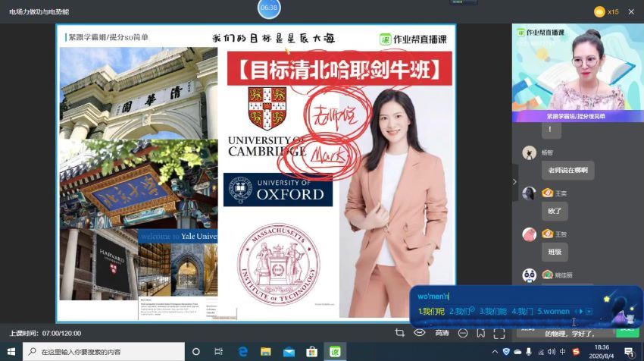Click the Sogou input method tray icon
This screenshot has width=644, height=361.
(x=576, y=352)
